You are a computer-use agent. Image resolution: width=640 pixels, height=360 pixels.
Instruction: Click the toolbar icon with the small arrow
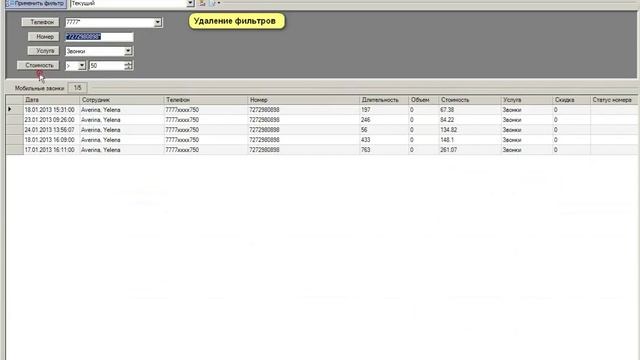click(215, 3)
